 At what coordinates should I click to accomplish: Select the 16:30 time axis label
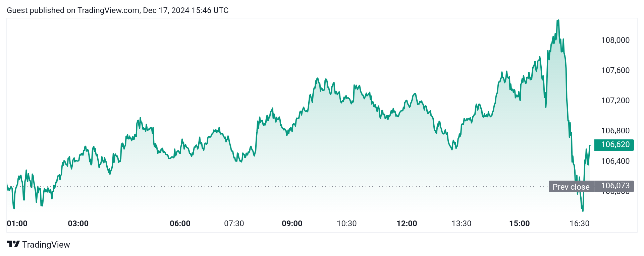(580, 223)
